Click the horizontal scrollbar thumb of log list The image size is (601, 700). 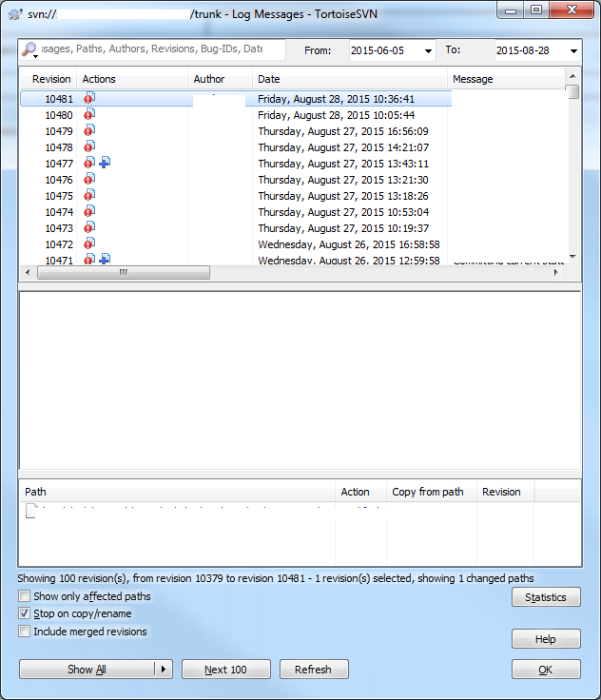[x=124, y=272]
